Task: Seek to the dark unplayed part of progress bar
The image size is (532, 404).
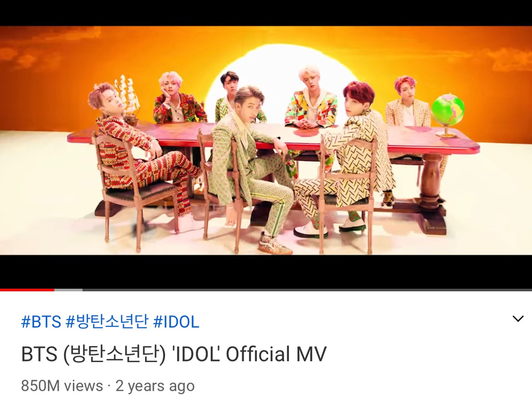Action: [x=307, y=290]
